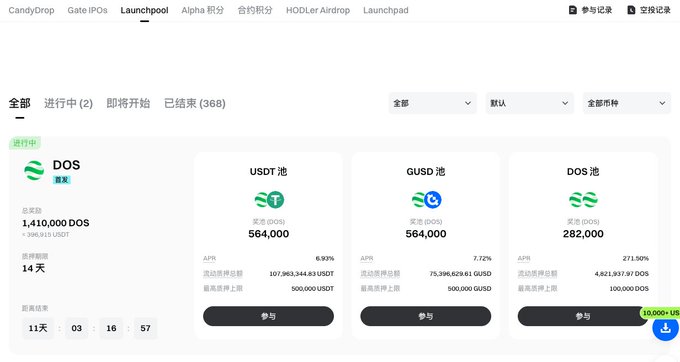
Task: Click the 107,963,344.83 USDT staked amount
Action: point(302,274)
